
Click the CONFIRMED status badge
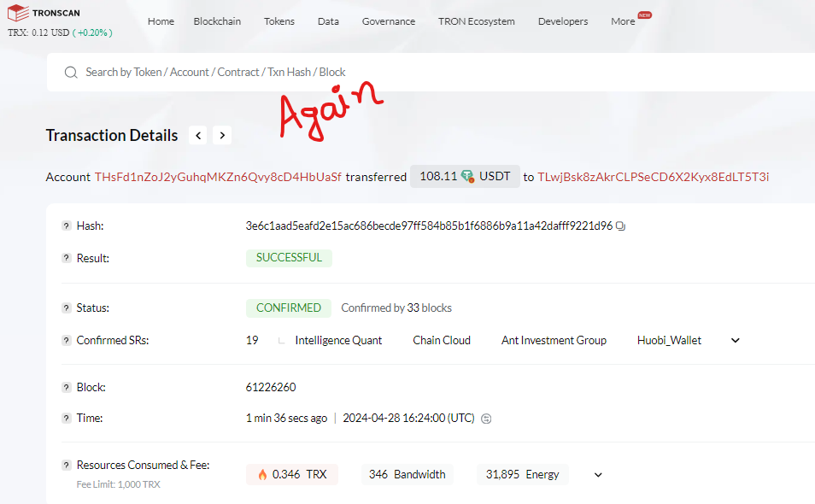289,308
